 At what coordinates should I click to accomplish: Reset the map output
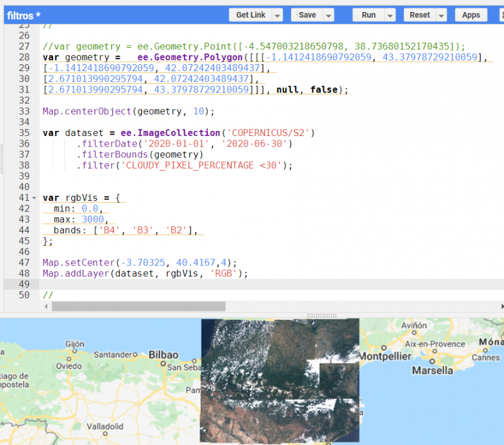(421, 14)
